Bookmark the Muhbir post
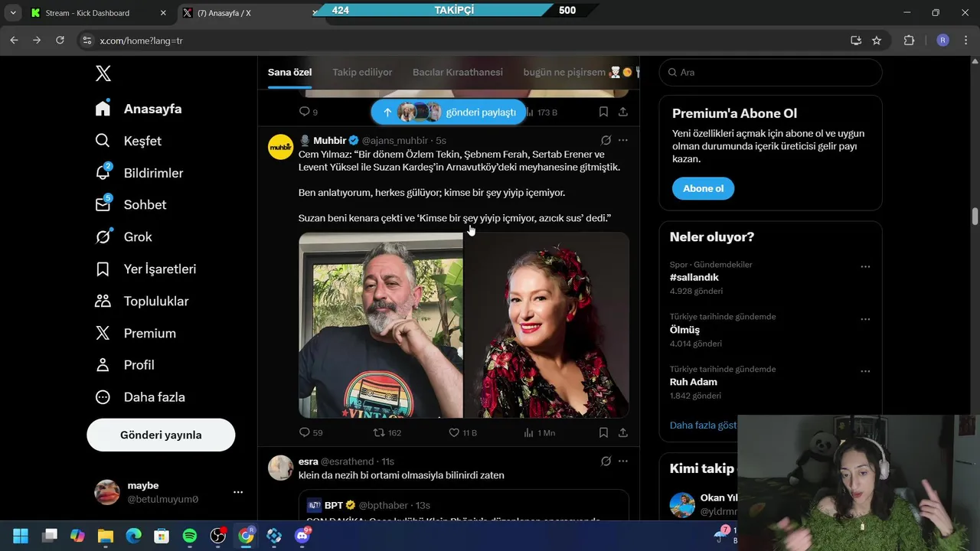 click(603, 432)
